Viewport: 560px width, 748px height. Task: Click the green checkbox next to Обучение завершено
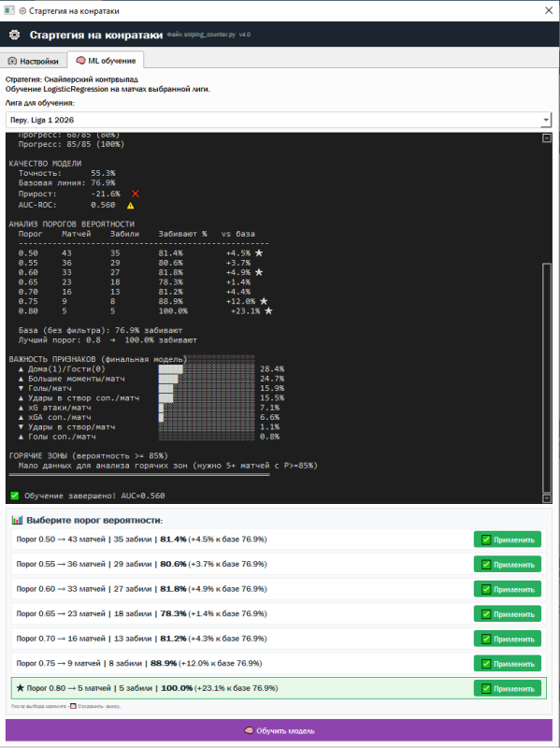click(14, 496)
